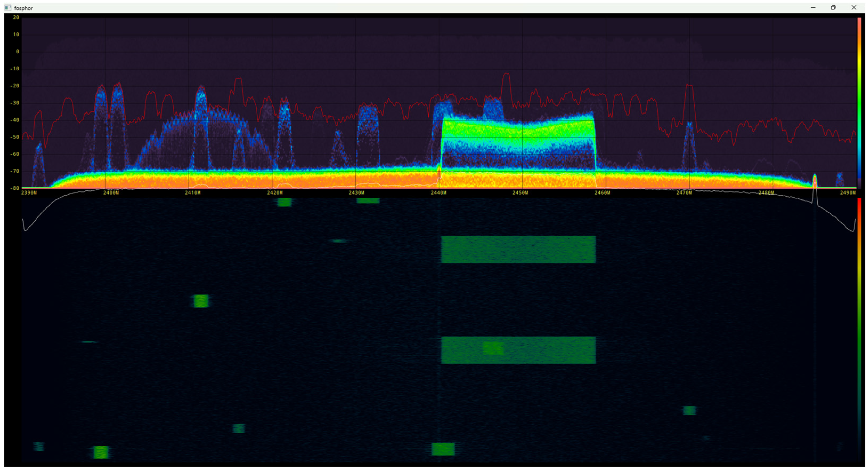
Task: Click the 2400M frequency axis label
Action: tap(111, 193)
